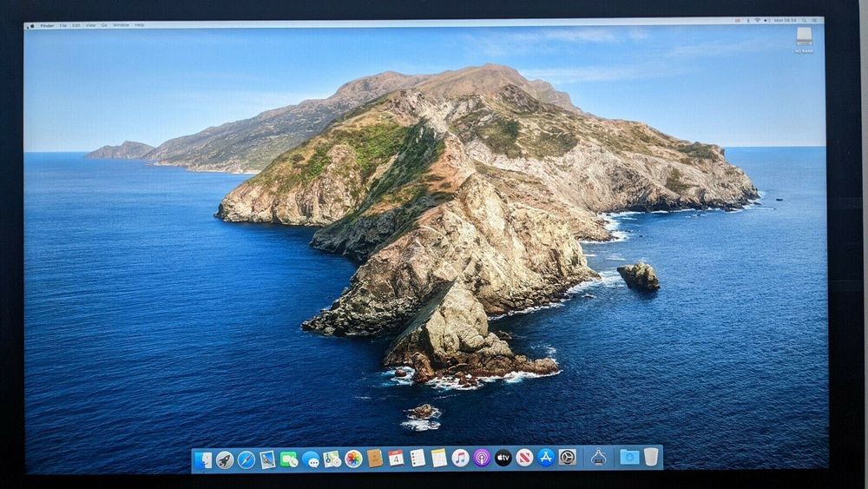Open News from the Dock
The height and width of the screenshot is (489, 868).
(x=524, y=457)
